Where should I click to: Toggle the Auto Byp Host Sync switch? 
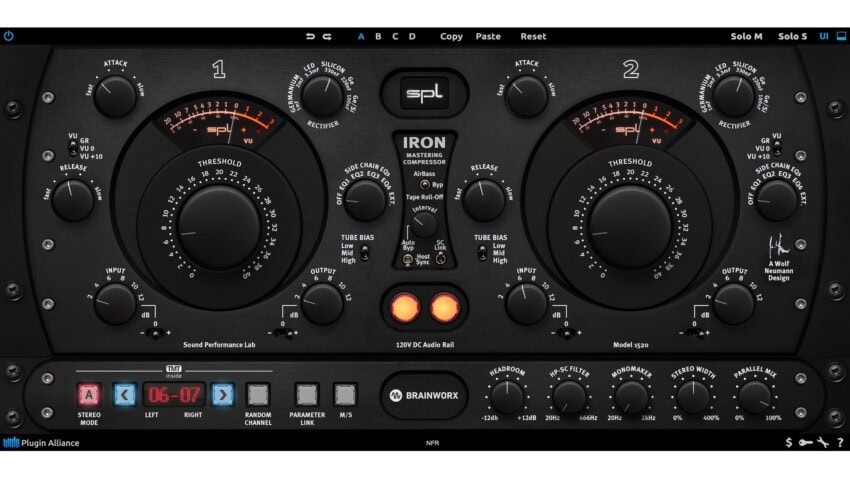coord(408,260)
